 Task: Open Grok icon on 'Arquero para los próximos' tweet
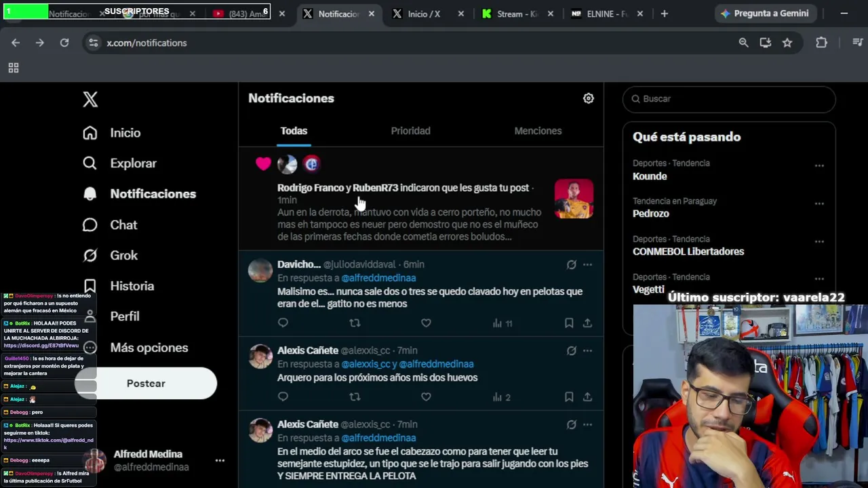(572, 350)
